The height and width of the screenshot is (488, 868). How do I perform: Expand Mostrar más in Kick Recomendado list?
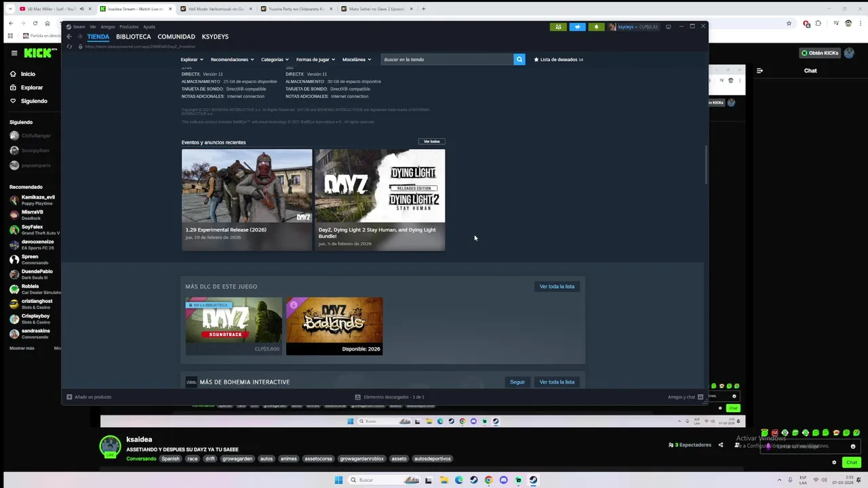point(22,348)
